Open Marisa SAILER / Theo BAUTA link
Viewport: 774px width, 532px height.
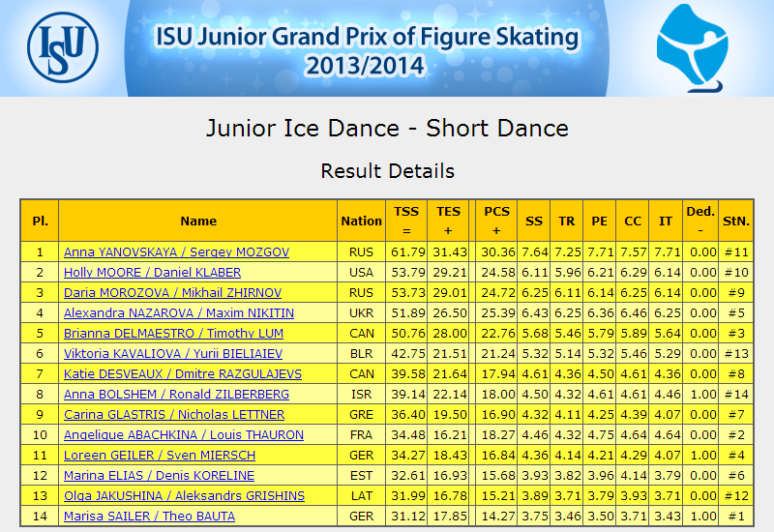pyautogui.click(x=150, y=517)
